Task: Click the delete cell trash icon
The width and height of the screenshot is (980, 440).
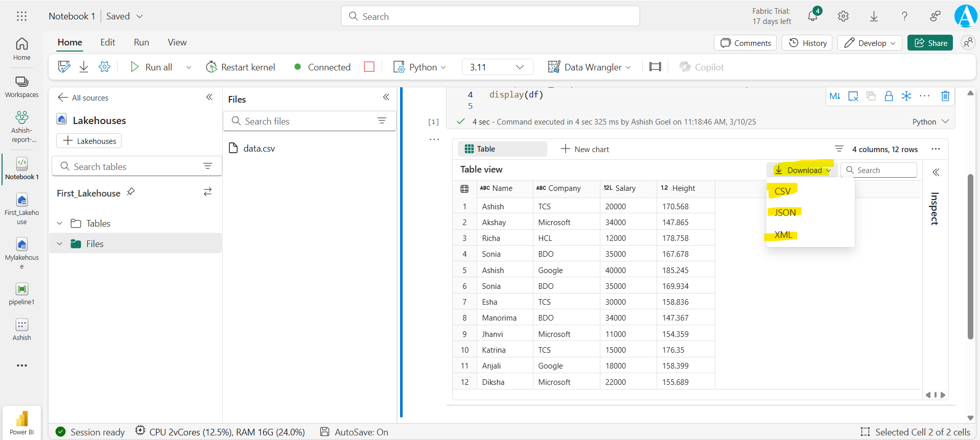Action: [x=945, y=96]
